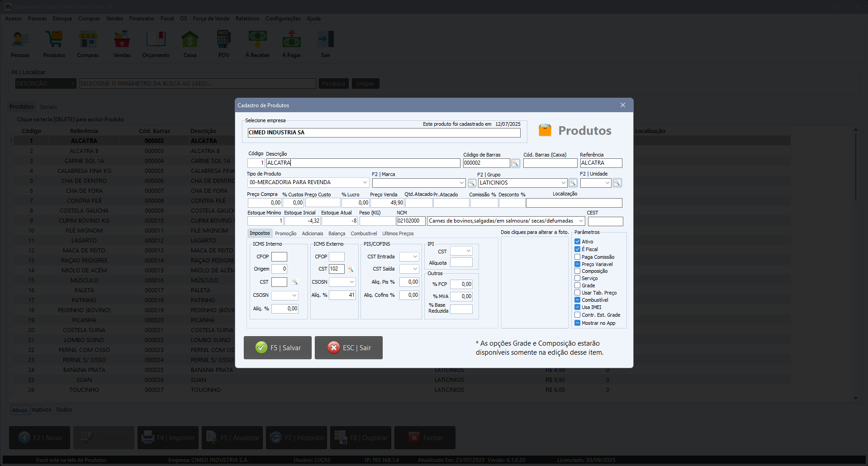Click the Caixa toolbar icon
Image resolution: width=868 pixels, height=466 pixels.
coord(190,44)
